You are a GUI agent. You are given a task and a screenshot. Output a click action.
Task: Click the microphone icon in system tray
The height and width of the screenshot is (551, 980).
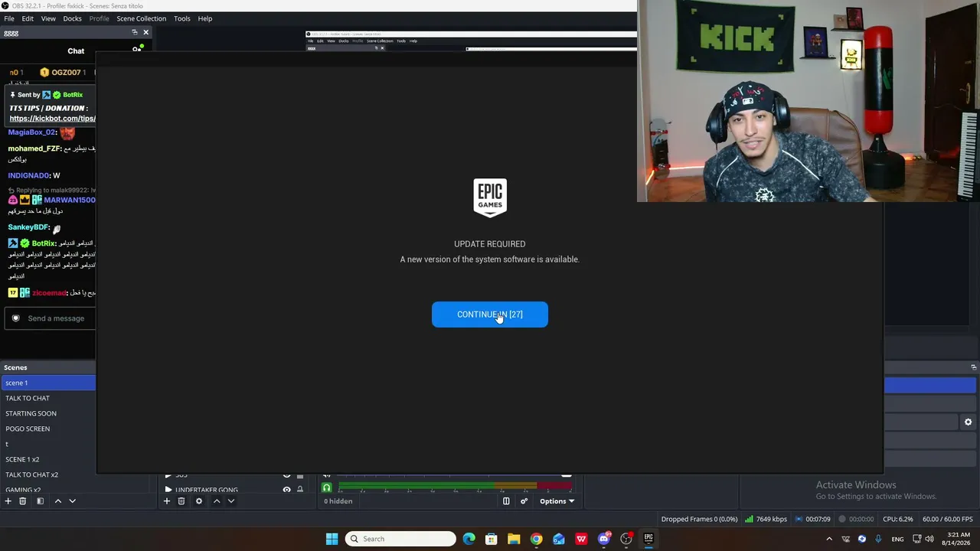pos(878,539)
